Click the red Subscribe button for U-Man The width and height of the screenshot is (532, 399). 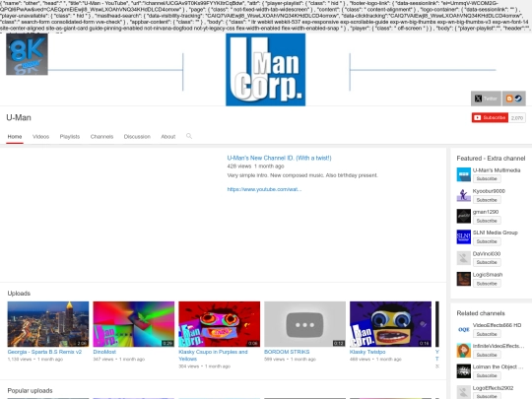tap(490, 118)
